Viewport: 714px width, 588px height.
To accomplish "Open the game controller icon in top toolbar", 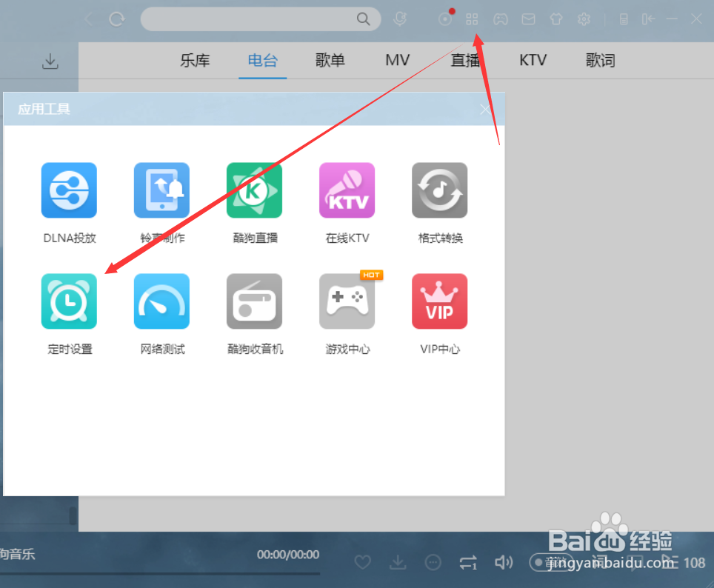I will [500, 19].
